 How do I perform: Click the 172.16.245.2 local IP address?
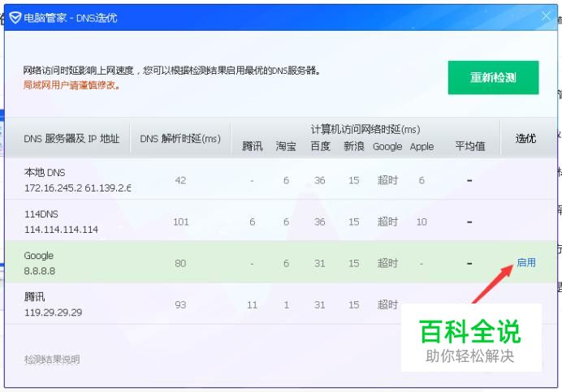pos(54,187)
